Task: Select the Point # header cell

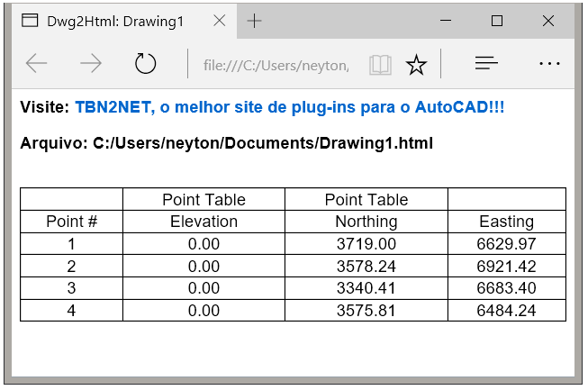Action: [72, 222]
